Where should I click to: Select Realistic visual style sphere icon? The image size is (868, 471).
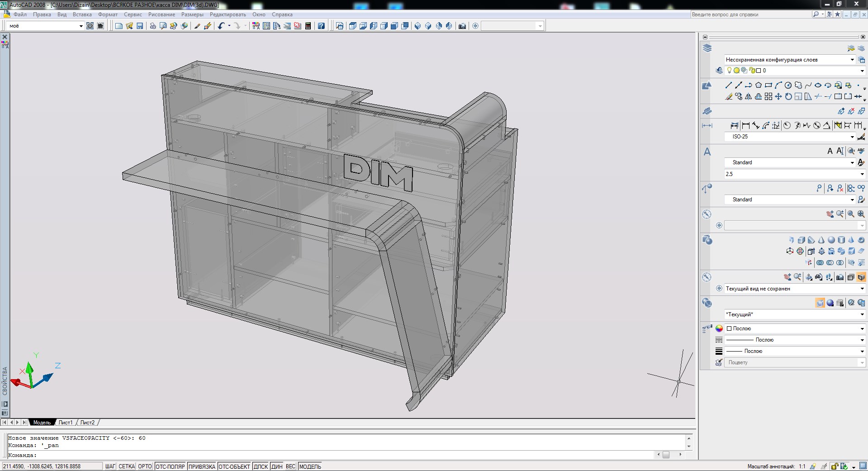coord(830,303)
